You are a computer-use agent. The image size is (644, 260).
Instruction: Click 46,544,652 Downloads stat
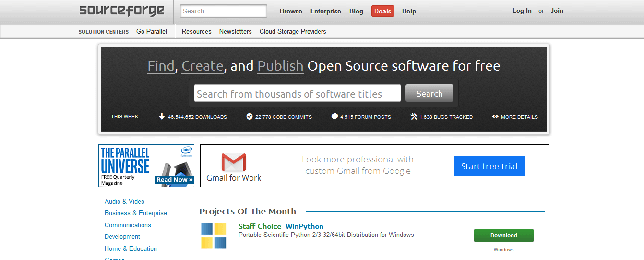pyautogui.click(x=197, y=117)
